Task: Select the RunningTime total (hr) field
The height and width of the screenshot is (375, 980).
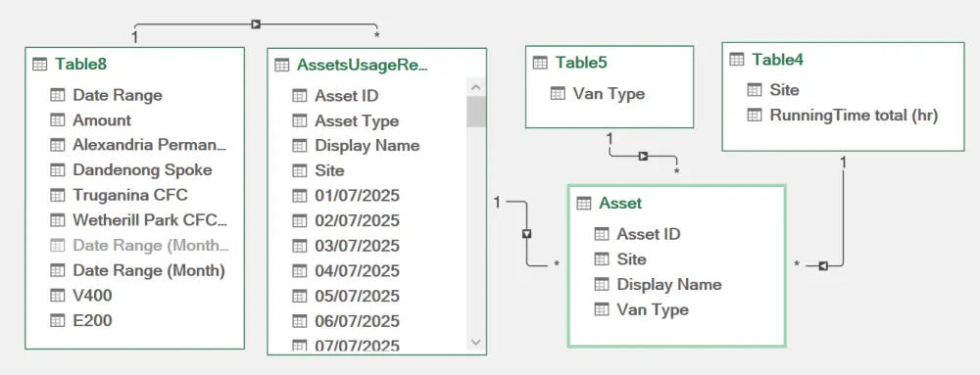Action: click(854, 115)
